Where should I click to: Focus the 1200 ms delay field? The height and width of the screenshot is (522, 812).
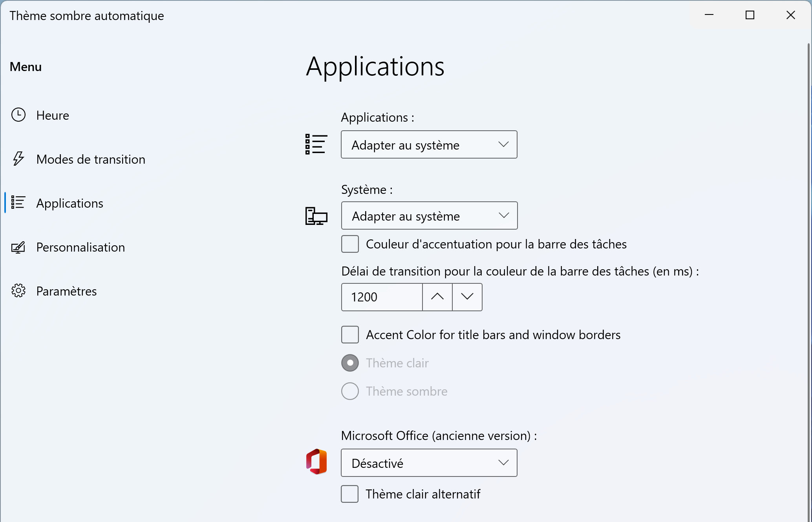coord(382,297)
